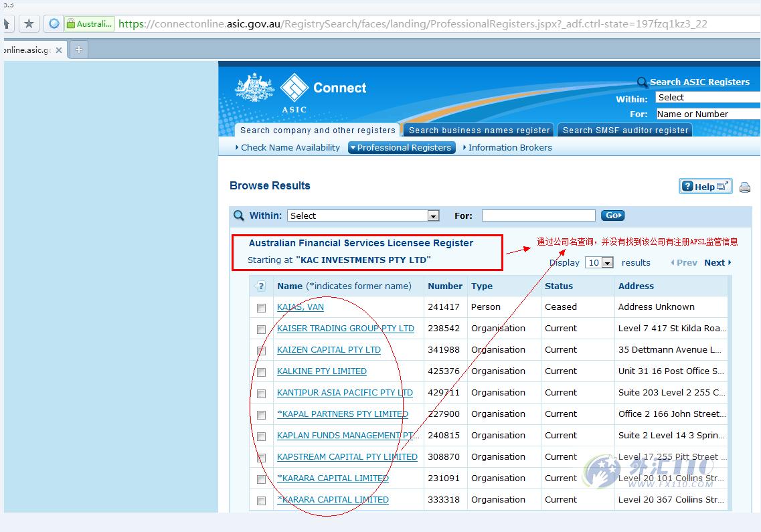Image resolution: width=761 pixels, height=532 pixels.
Task: Open the Display results count dropdown
Action: click(600, 262)
